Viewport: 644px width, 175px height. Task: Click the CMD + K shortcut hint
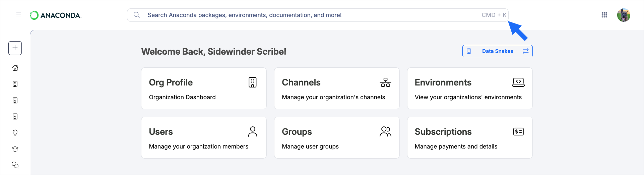pyautogui.click(x=494, y=15)
